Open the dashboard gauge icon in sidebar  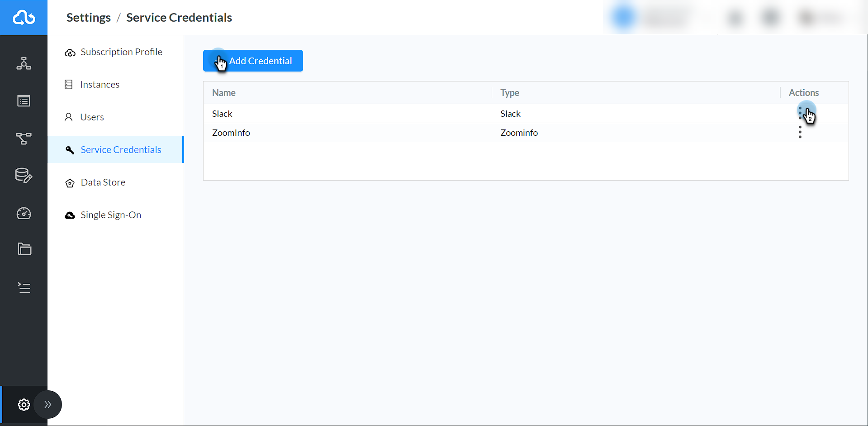(24, 213)
